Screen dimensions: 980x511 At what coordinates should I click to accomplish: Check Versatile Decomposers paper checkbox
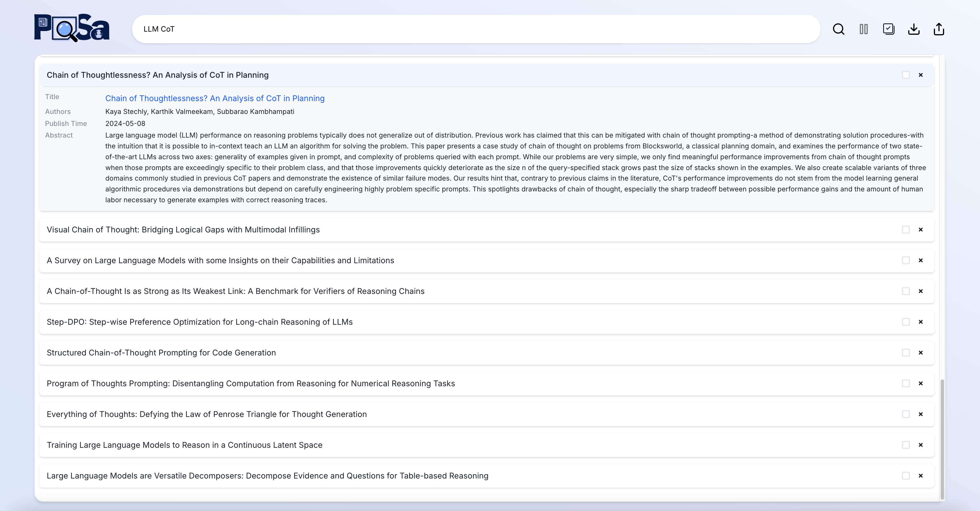click(906, 476)
